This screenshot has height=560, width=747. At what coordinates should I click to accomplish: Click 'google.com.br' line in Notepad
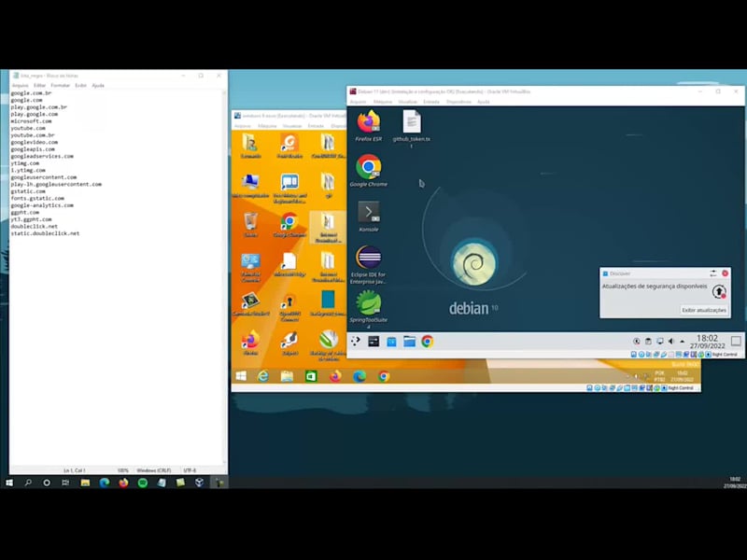point(31,92)
